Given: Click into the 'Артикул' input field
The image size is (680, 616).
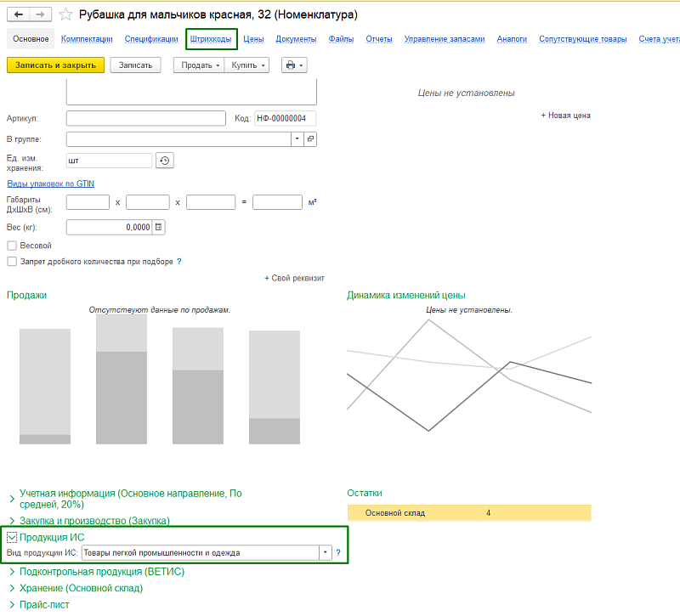Looking at the screenshot, I should 145,118.
